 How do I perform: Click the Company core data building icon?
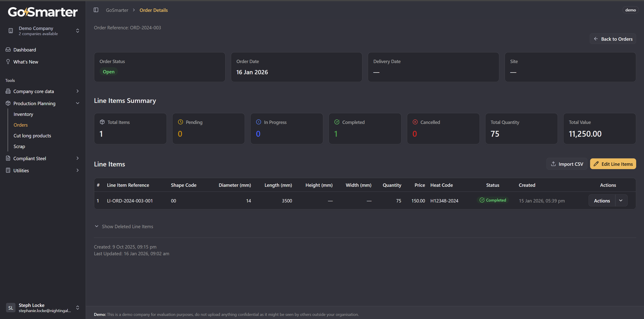pos(8,91)
